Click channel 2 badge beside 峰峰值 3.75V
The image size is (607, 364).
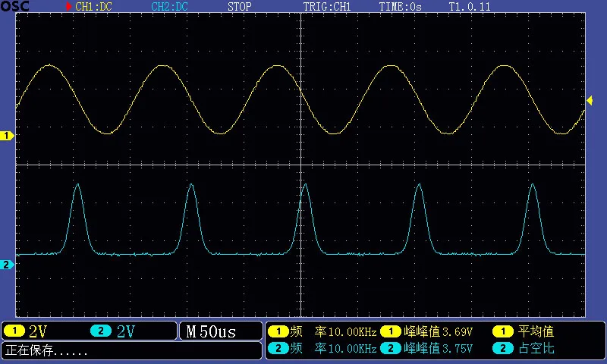pos(391,349)
